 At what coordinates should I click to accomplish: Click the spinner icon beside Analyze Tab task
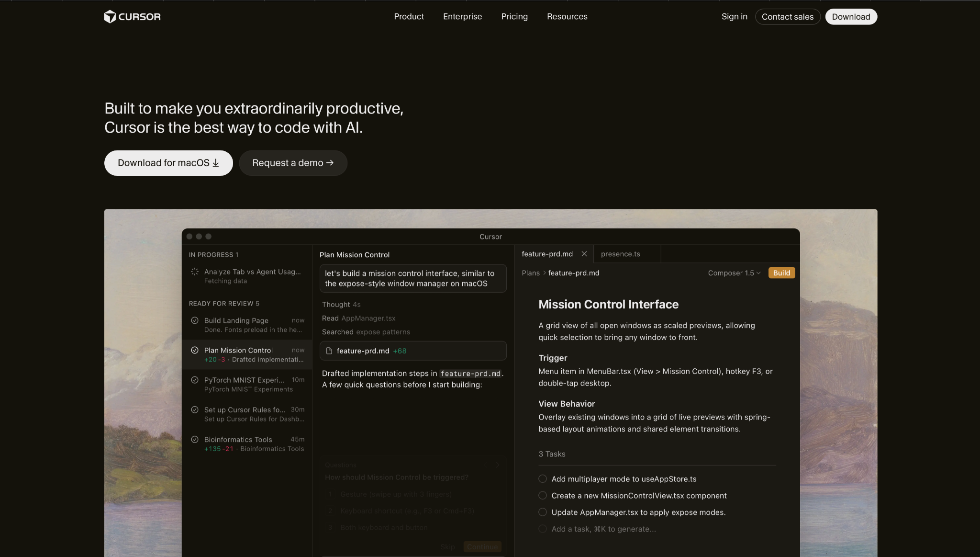[195, 272]
